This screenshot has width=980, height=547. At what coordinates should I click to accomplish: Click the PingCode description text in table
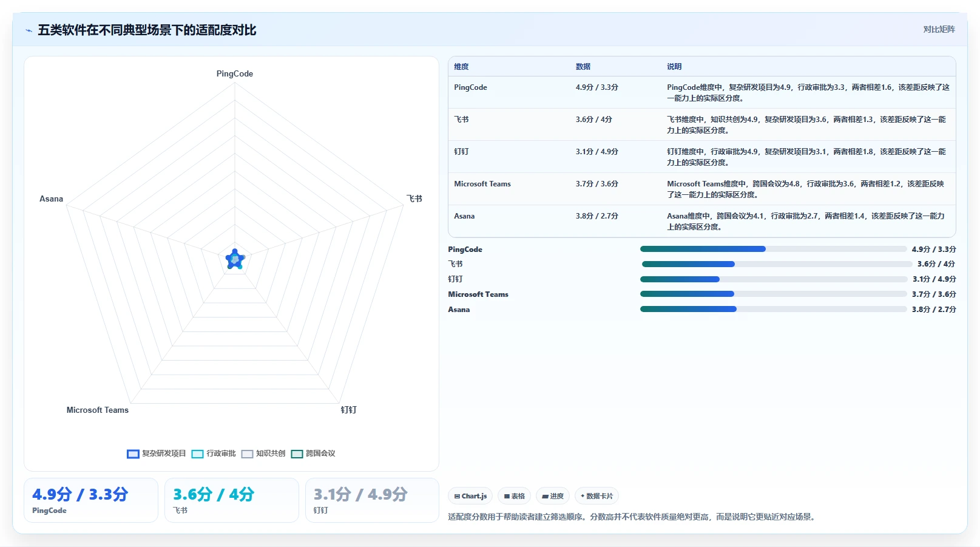[x=808, y=93]
